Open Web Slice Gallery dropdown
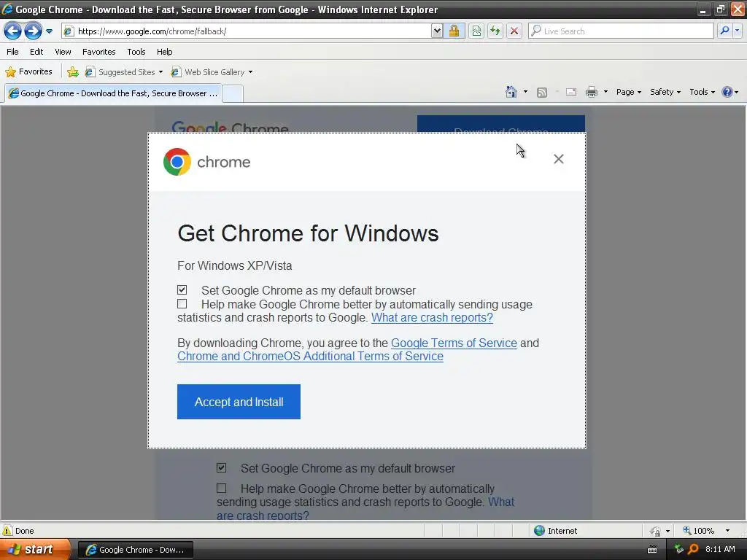The image size is (747, 560). pos(212,72)
